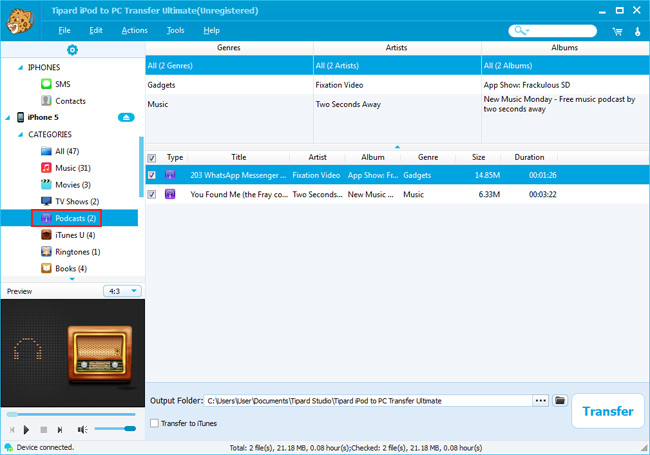The width and height of the screenshot is (650, 455).
Task: Click the register key icon in title bar
Action: (x=638, y=31)
